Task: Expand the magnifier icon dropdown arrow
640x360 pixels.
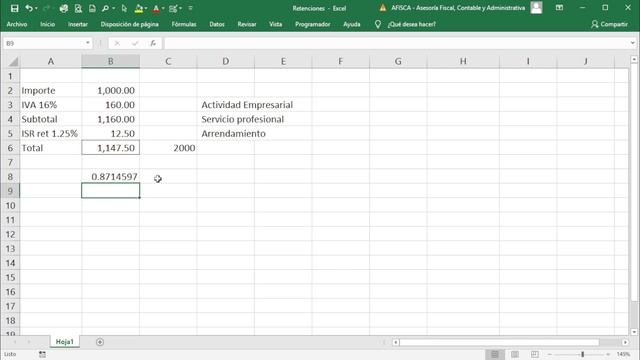Action: pos(113,8)
